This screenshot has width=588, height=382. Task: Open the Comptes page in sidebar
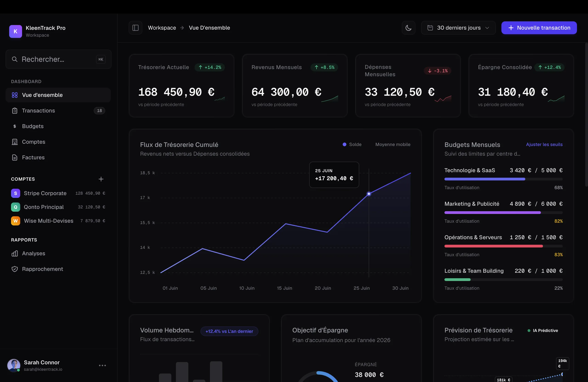point(58,142)
